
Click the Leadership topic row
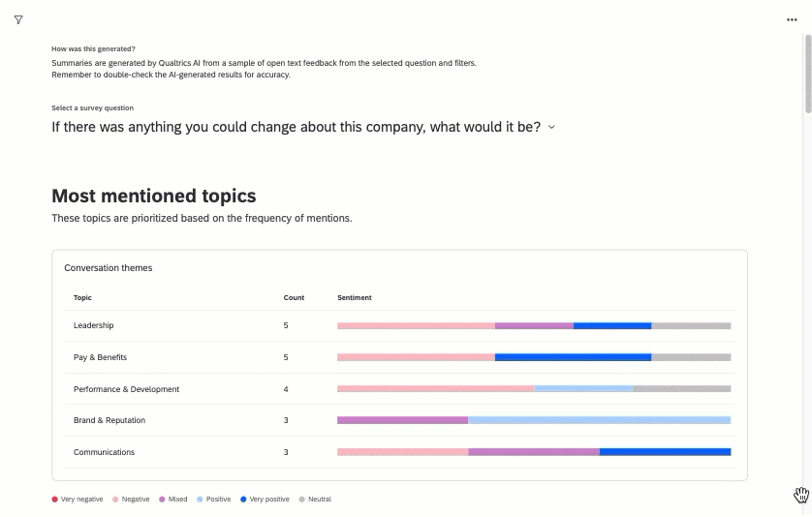click(94, 325)
